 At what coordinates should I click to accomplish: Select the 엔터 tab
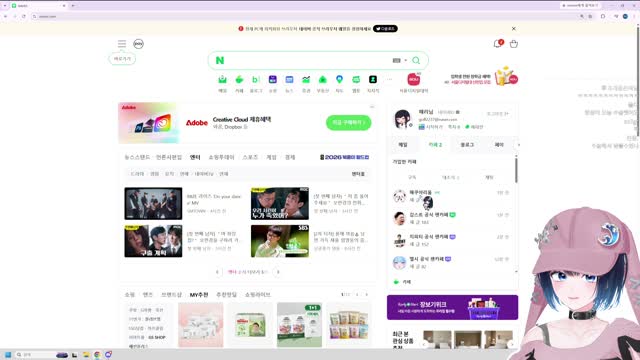(x=195, y=157)
